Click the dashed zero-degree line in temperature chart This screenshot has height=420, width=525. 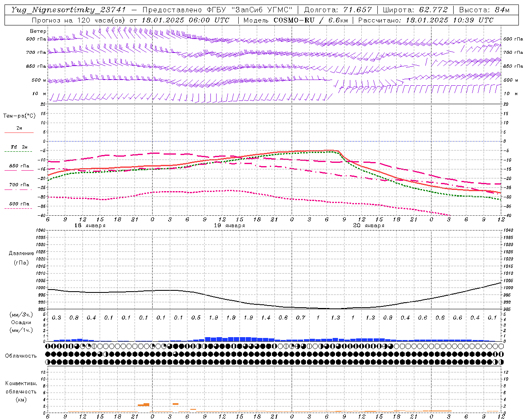[x=274, y=141]
